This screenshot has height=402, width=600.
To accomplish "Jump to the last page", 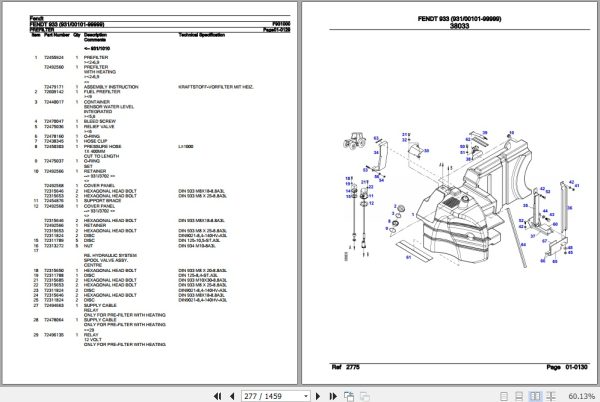I will coord(333,396).
